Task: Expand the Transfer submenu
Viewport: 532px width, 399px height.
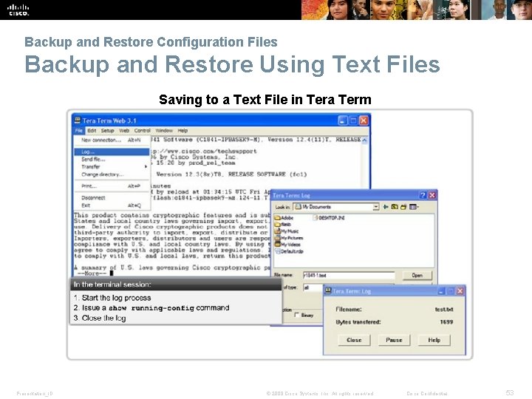Action: pyautogui.click(x=112, y=166)
